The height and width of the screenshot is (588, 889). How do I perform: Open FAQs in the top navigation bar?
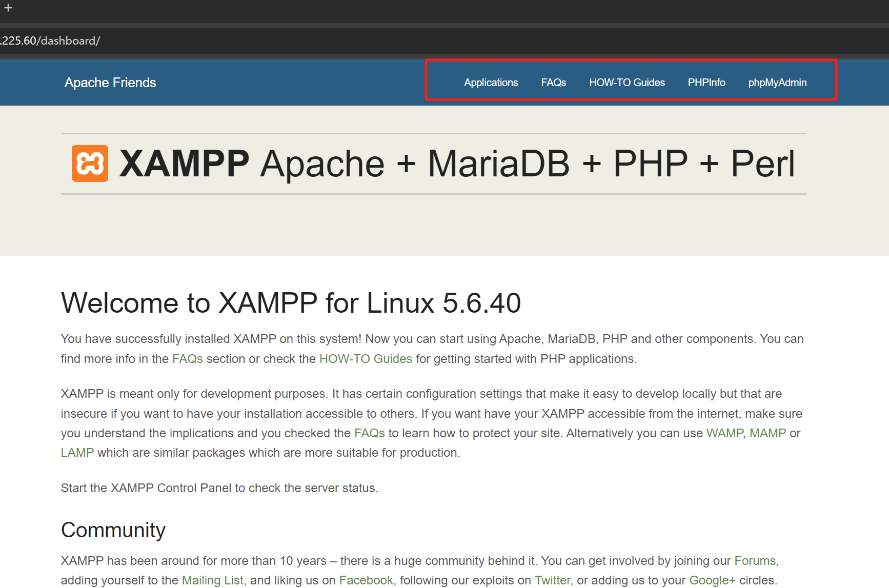click(x=554, y=83)
